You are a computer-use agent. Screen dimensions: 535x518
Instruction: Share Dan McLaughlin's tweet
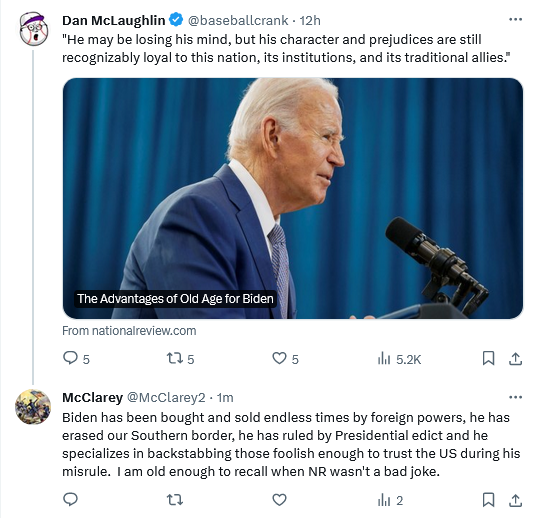pyautogui.click(x=515, y=359)
